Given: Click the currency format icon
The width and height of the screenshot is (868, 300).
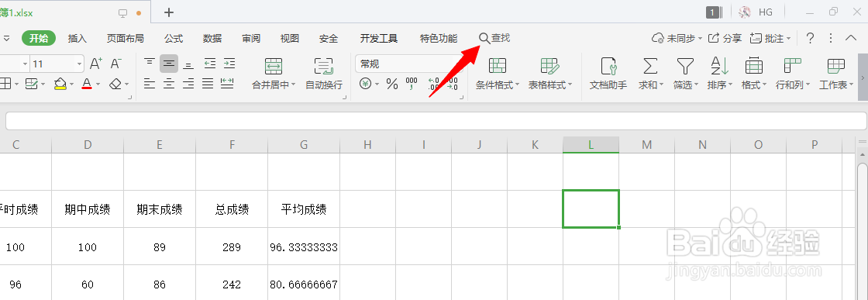Looking at the screenshot, I should click(365, 84).
